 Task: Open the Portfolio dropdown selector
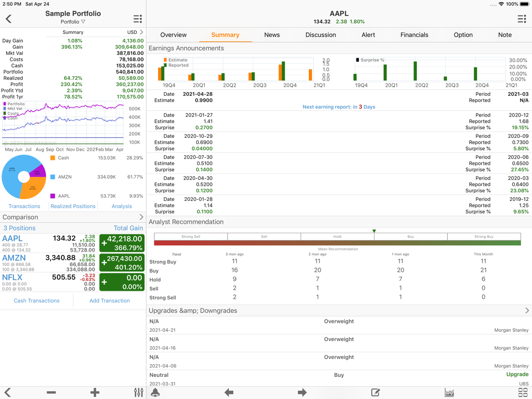click(73, 22)
